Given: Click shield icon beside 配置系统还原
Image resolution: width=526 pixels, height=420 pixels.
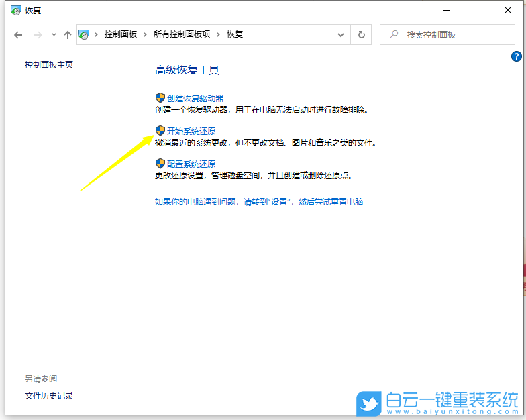Looking at the screenshot, I should tap(160, 164).
